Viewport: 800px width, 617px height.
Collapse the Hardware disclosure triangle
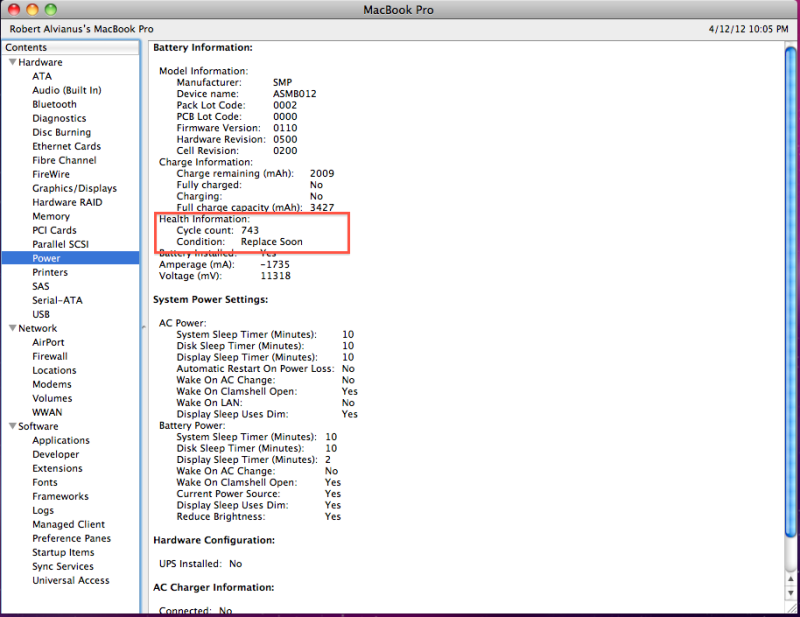click(12, 62)
